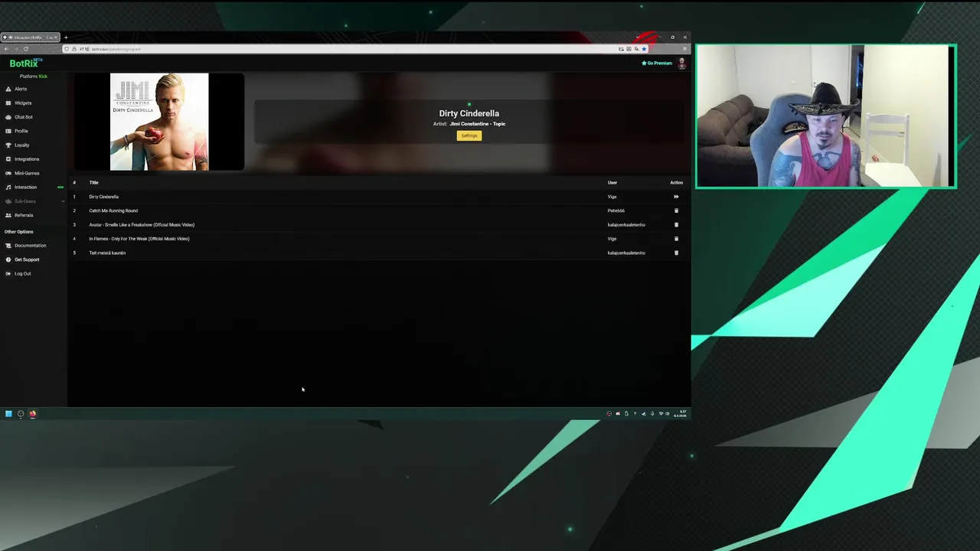Select the In Flames - Only For The Weak title
980x551 pixels.
click(139, 239)
